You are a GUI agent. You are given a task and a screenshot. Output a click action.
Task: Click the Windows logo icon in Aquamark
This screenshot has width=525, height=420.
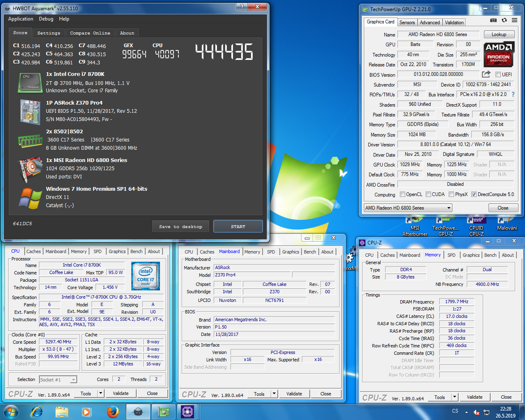coord(30,198)
